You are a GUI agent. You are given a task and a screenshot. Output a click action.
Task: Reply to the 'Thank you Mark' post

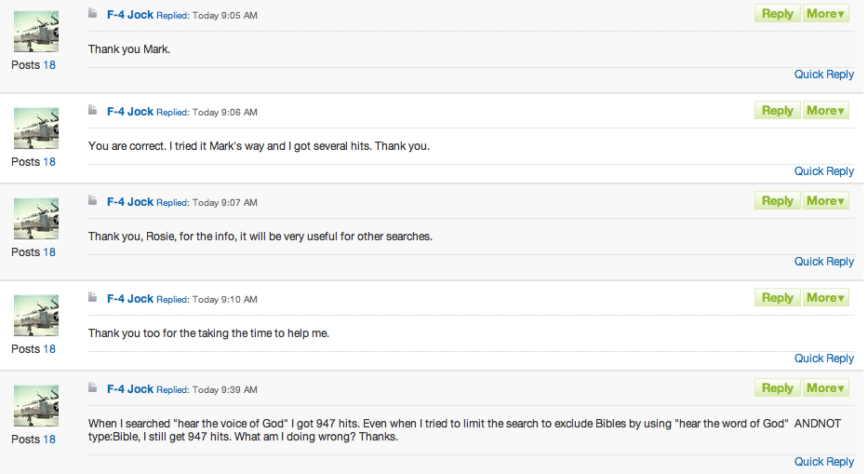point(777,14)
